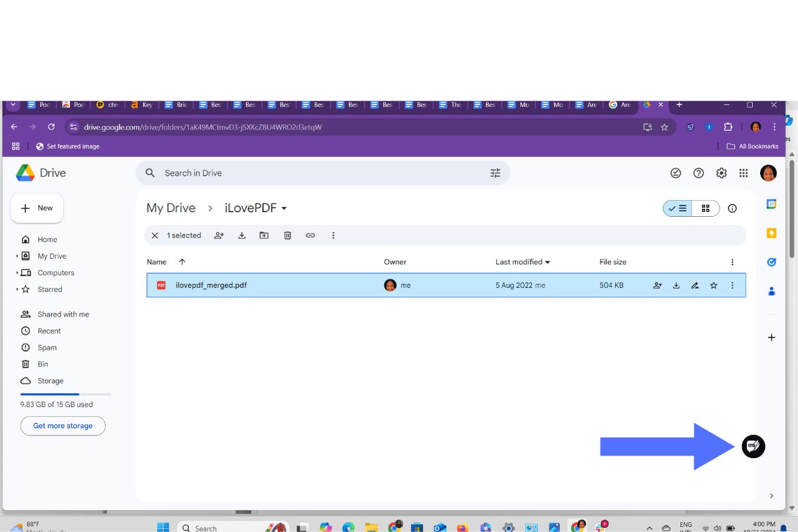The width and height of the screenshot is (798, 532).
Task: Open the Google account avatar menu
Action: pyautogui.click(x=768, y=173)
